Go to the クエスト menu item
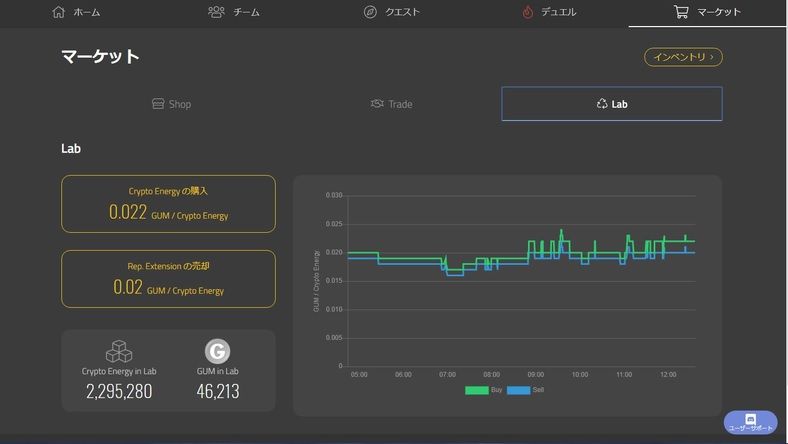This screenshot has height=444, width=788. (392, 12)
